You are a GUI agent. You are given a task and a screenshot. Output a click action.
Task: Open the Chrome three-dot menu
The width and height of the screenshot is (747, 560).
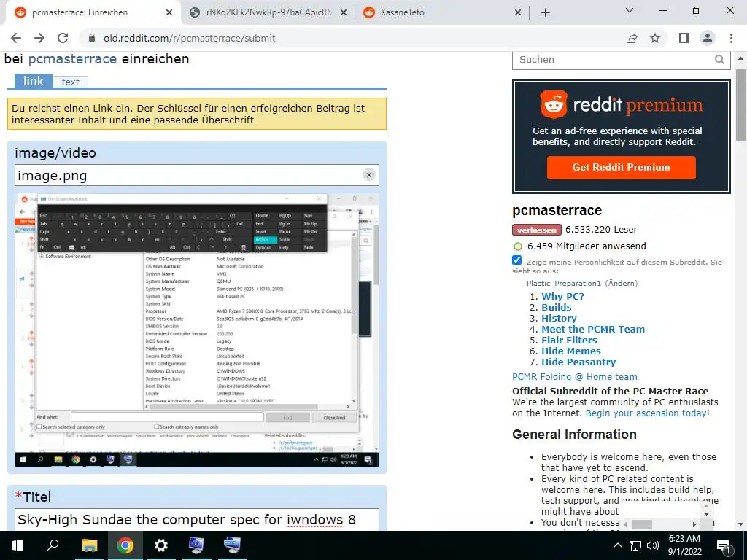(731, 38)
